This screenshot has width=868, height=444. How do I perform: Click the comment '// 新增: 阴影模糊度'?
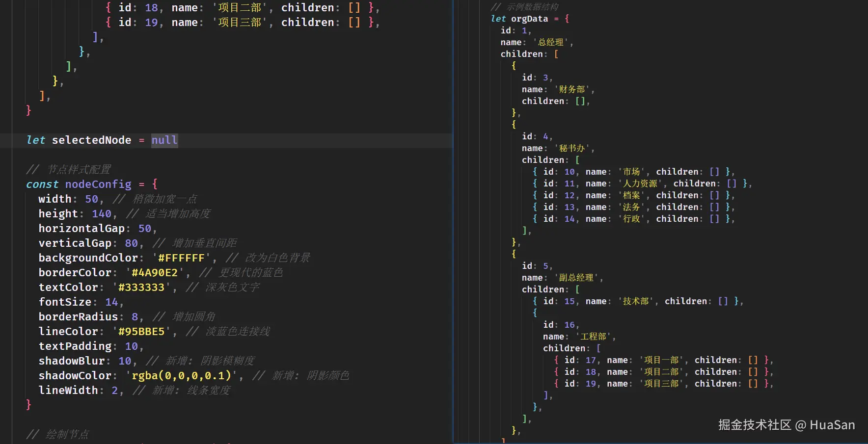pos(200,361)
